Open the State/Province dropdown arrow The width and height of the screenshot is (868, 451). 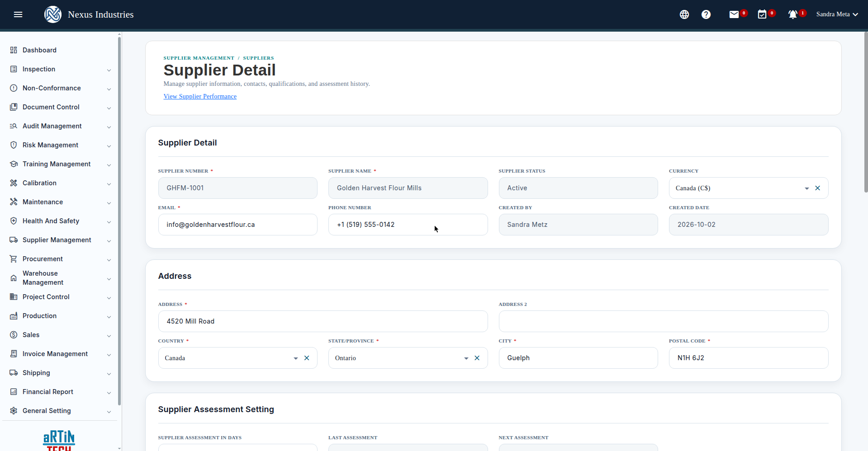466,358
